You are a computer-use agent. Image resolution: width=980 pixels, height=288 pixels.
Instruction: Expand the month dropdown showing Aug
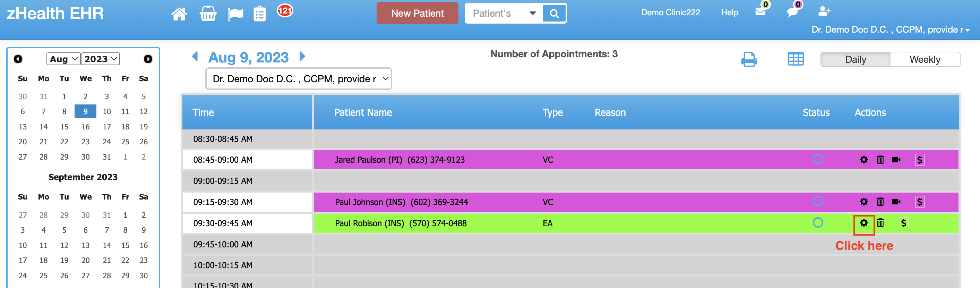63,59
